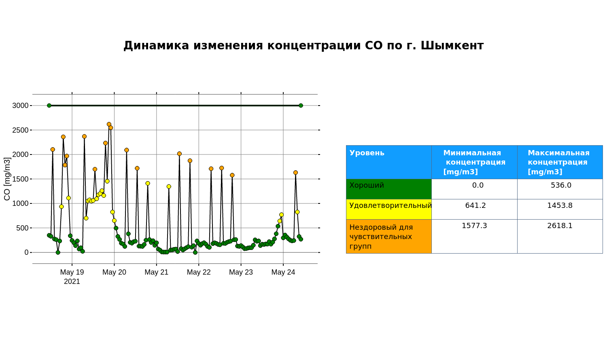Click the chart title about Шымкент
Screen dimensions: 607x364
point(303,45)
